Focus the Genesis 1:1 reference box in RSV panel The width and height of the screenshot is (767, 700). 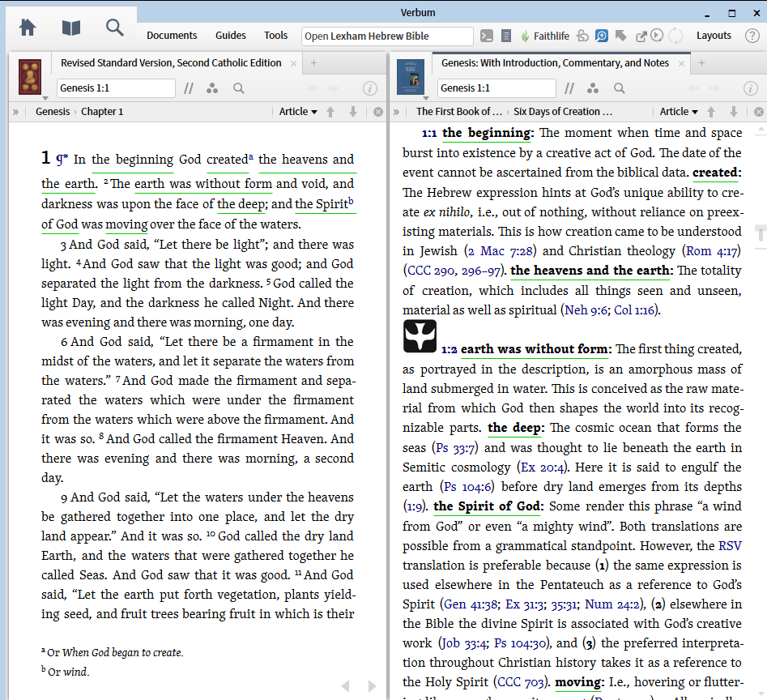click(x=116, y=88)
